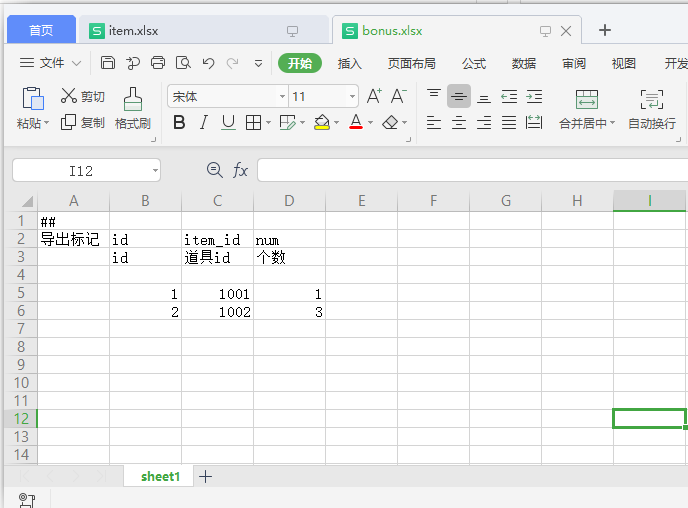The image size is (688, 508).
Task: Click the cut (剪切) scissors icon
Action: click(x=69, y=96)
